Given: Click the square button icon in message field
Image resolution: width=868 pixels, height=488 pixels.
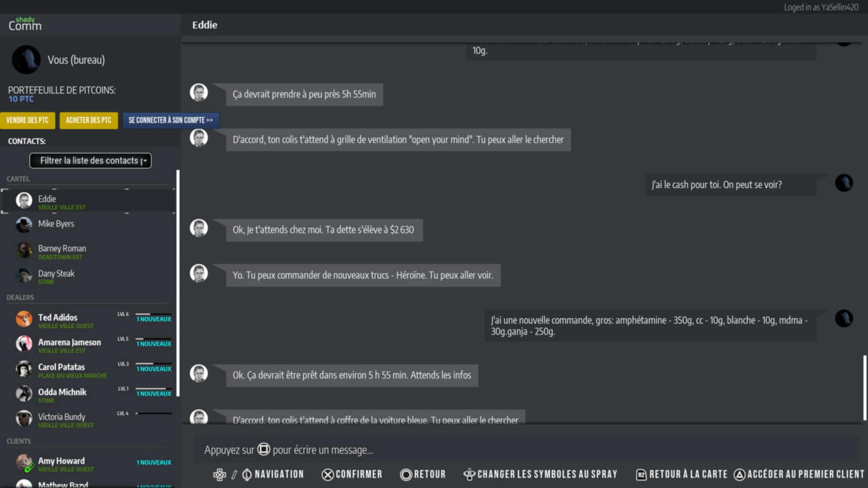Looking at the screenshot, I should (264, 449).
